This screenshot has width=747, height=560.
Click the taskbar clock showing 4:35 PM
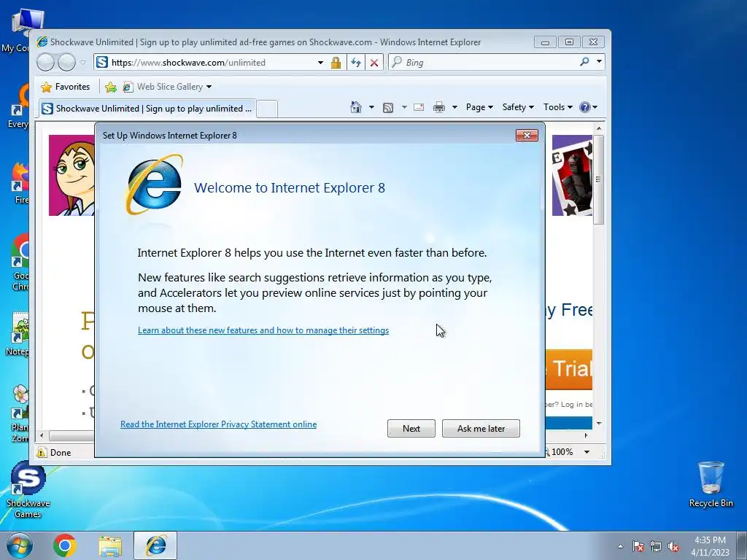click(710, 545)
